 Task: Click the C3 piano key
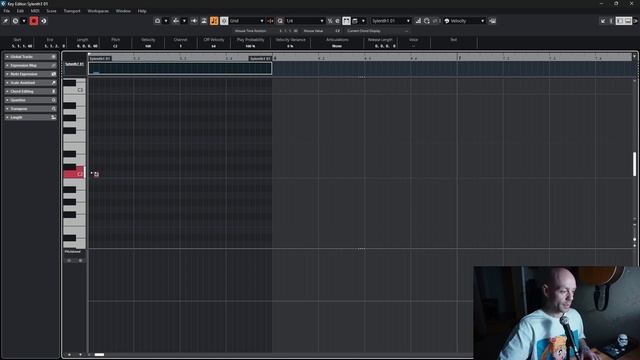[x=75, y=90]
